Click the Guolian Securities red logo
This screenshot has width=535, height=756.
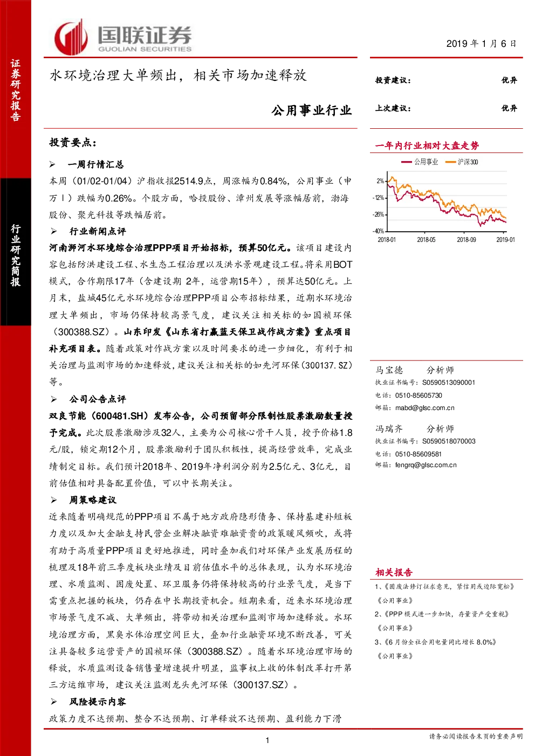(71, 37)
